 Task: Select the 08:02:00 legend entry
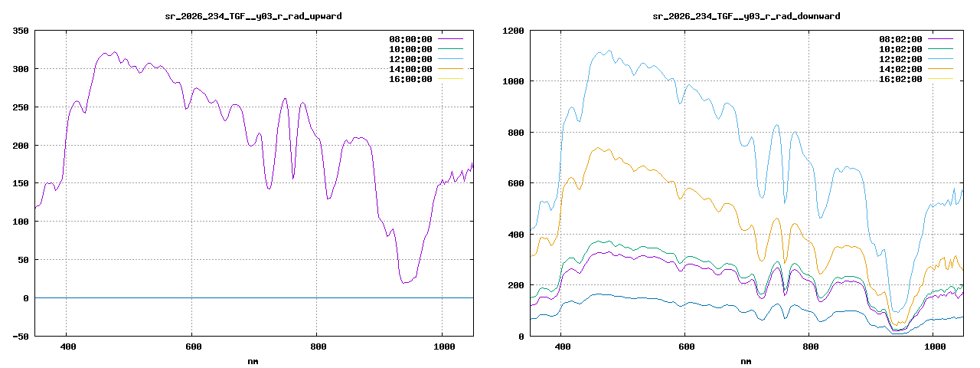(900, 38)
